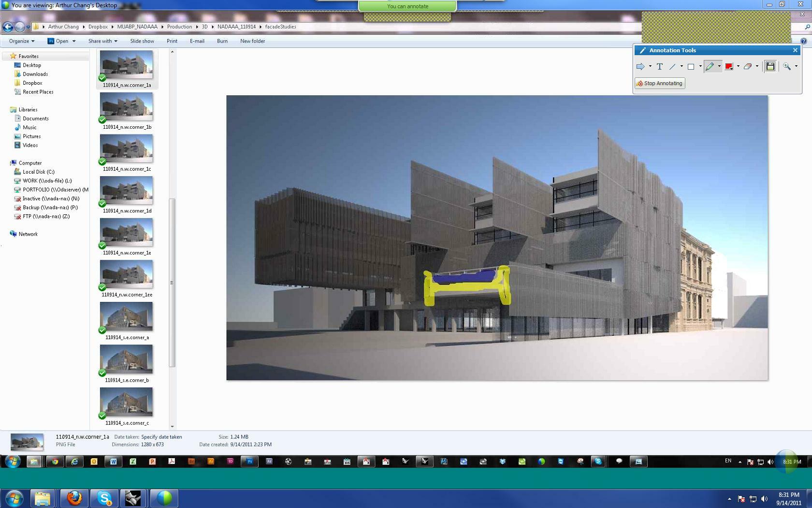The image size is (812, 508).
Task: Open Skype in the local taskbar
Action: click(x=104, y=498)
